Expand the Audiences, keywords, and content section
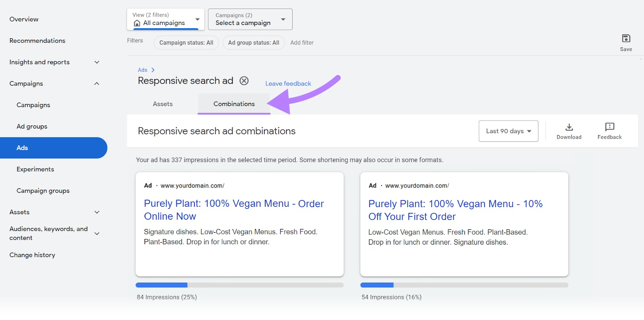The width and height of the screenshot is (644, 320). [97, 233]
